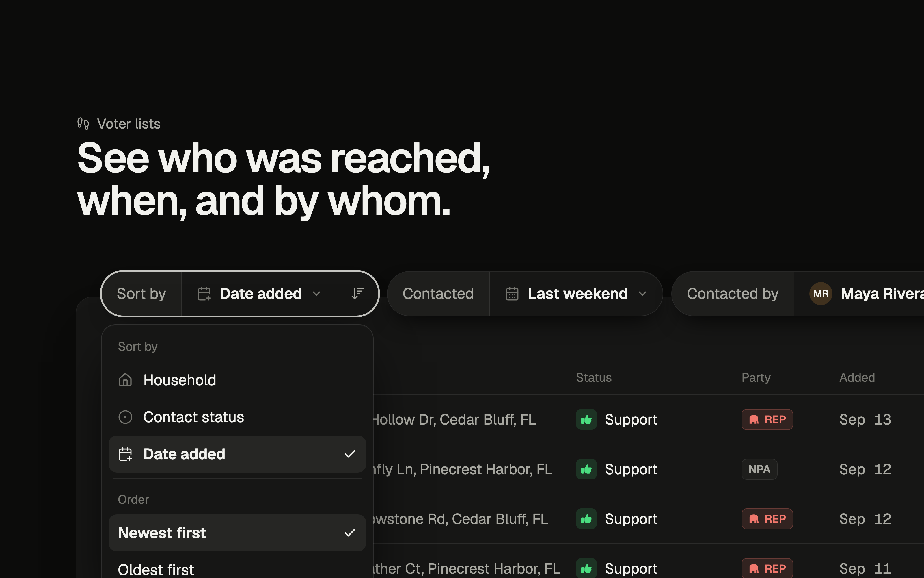Open the Voter lists section label

click(x=129, y=124)
